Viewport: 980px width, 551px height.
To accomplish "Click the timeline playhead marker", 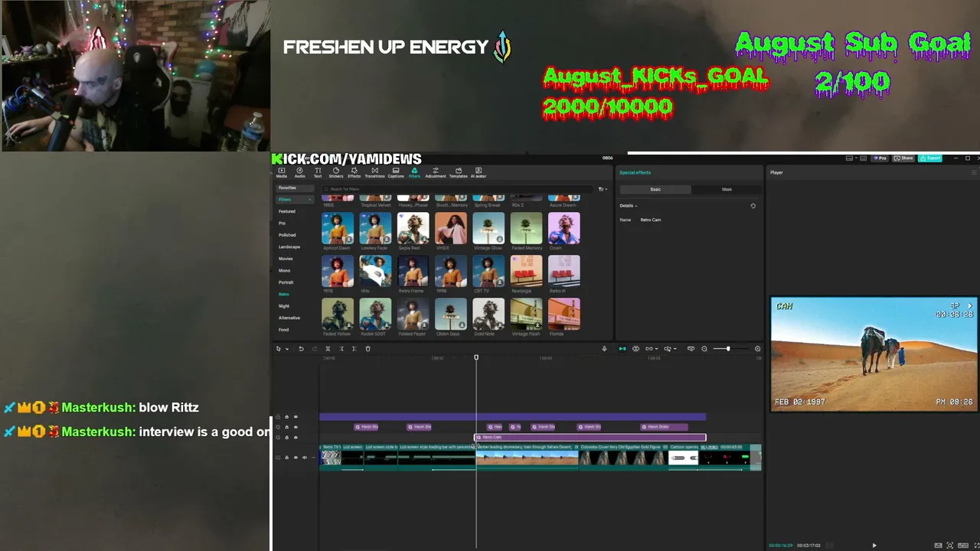I will pos(475,357).
